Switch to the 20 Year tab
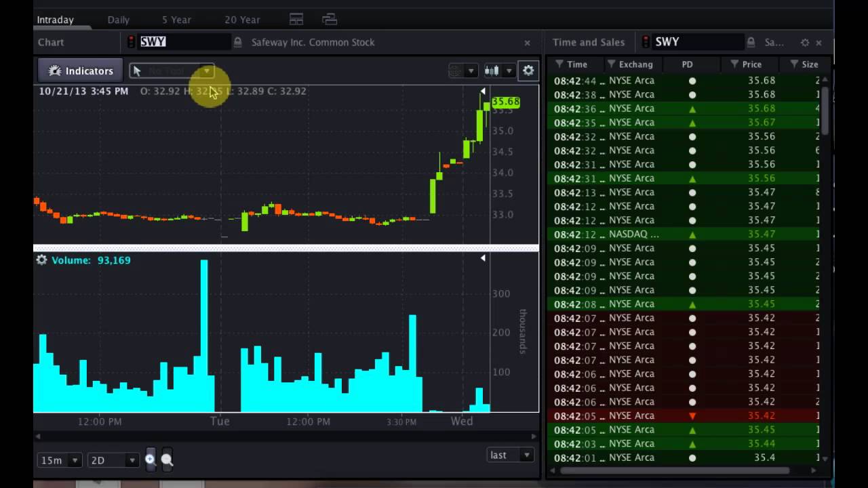868x488 pixels. point(242,20)
